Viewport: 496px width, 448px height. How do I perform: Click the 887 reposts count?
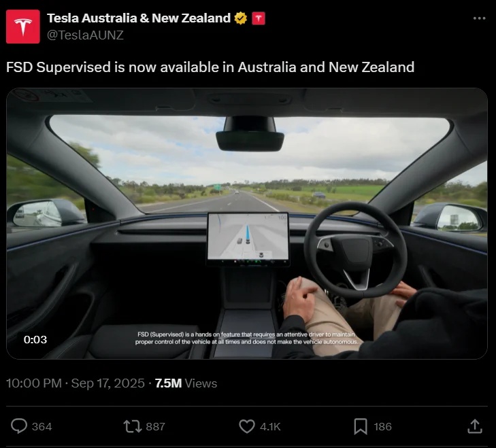(155, 426)
